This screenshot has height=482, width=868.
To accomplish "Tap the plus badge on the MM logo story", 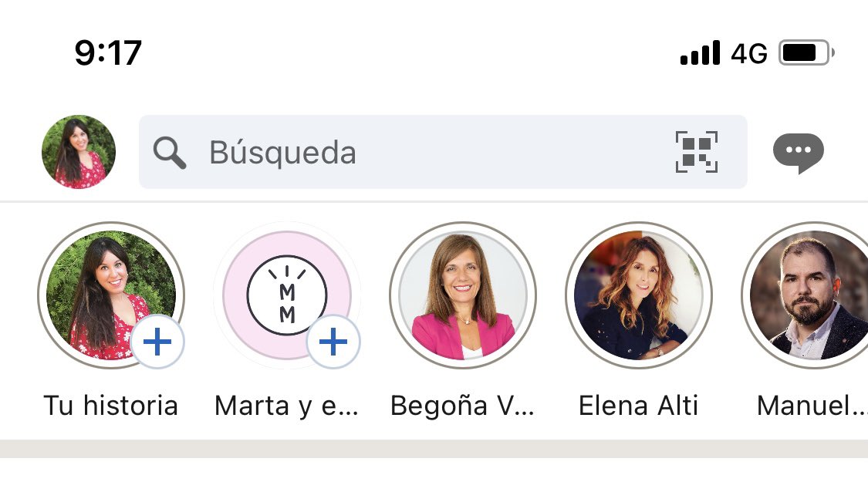I will (333, 341).
